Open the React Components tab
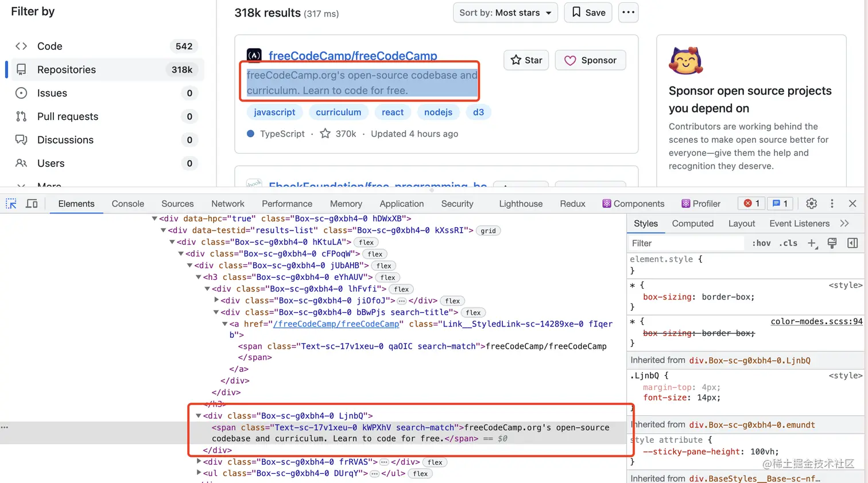This screenshot has height=483, width=868. (633, 204)
